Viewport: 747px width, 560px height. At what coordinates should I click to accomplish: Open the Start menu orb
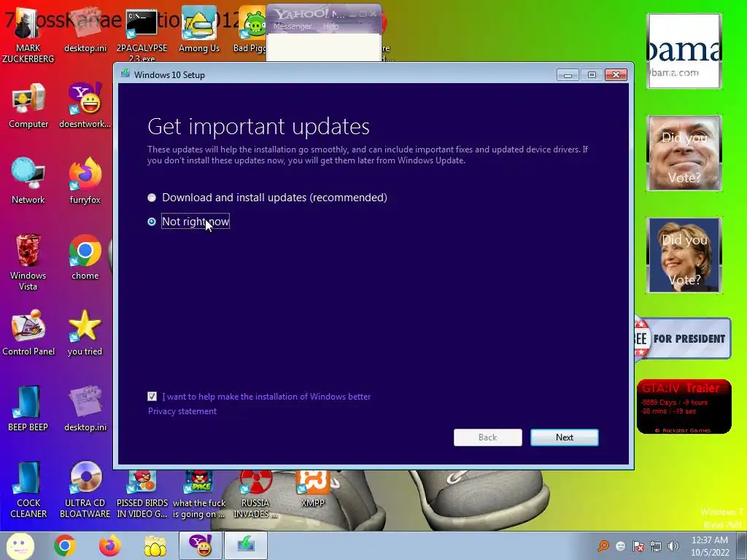tap(20, 545)
